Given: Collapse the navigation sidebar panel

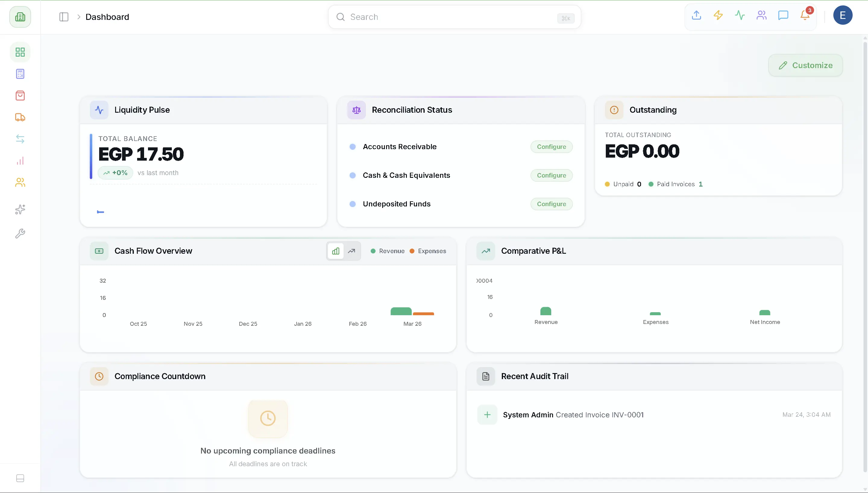Looking at the screenshot, I should (64, 17).
